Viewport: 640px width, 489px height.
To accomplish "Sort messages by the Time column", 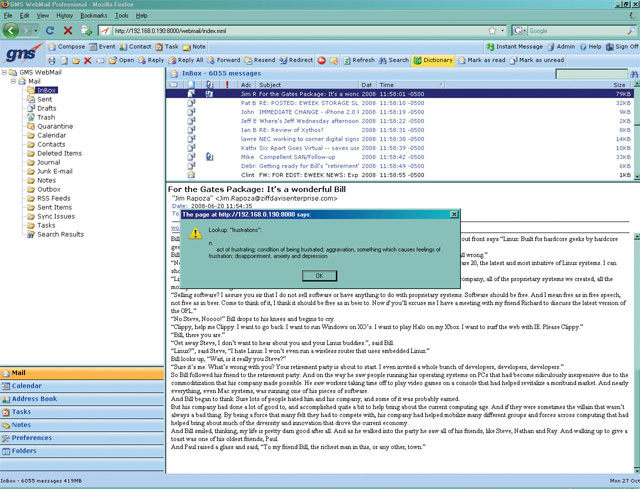I will click(x=410, y=85).
